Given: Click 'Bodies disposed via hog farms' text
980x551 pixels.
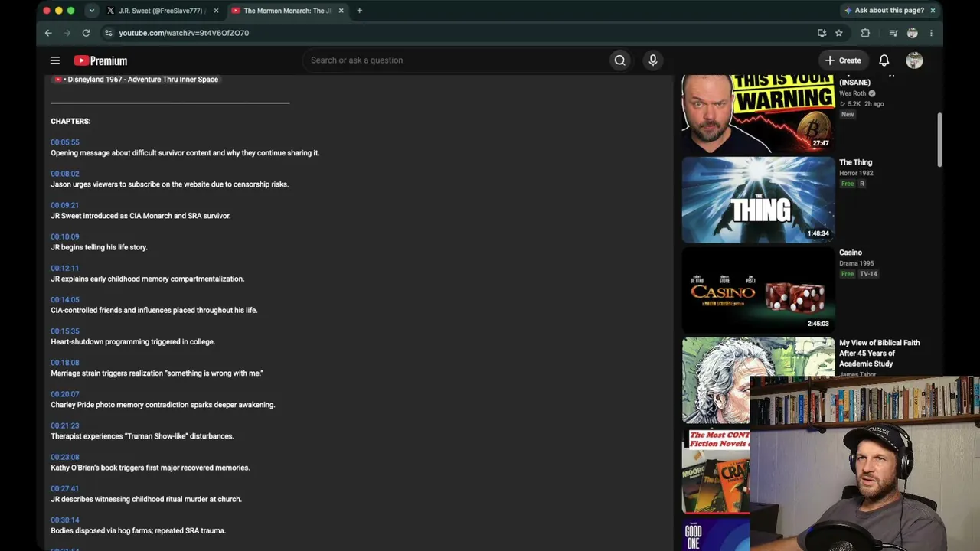Looking at the screenshot, I should [100, 531].
